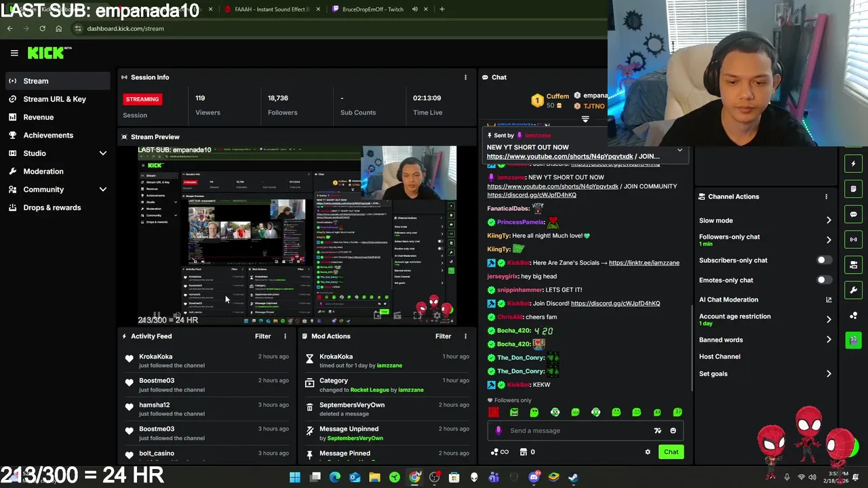This screenshot has height=488, width=868.
Task: Click the Host Channel action
Action: click(719, 357)
